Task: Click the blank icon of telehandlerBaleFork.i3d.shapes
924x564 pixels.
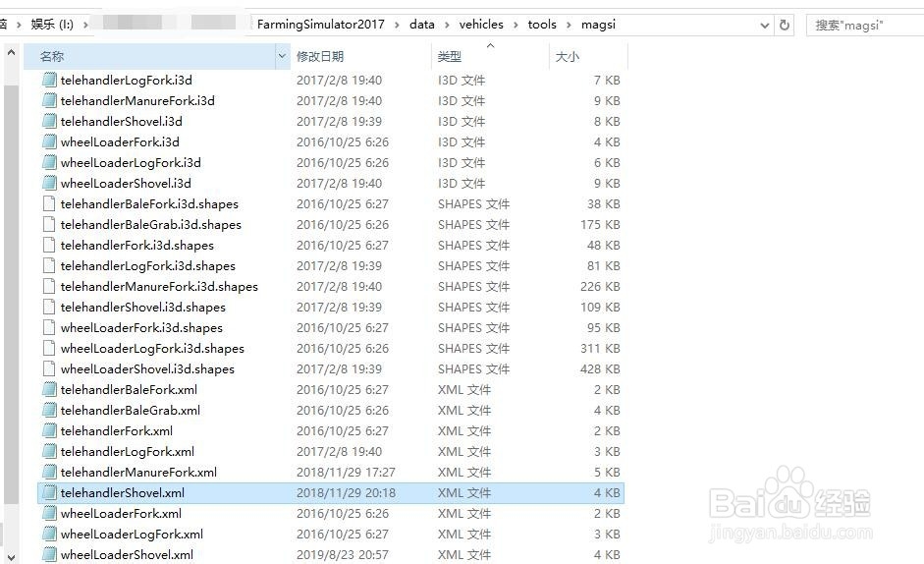Action: coord(49,203)
